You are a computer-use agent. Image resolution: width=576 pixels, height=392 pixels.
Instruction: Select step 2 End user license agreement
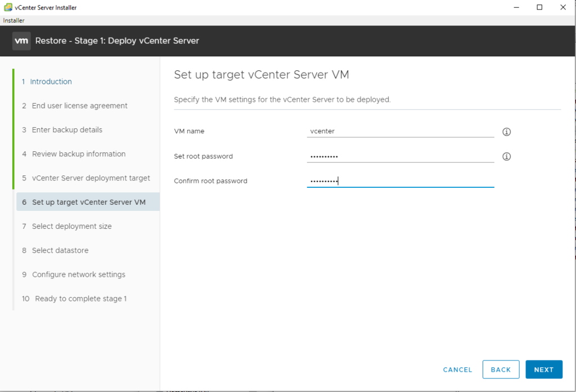pyautogui.click(x=75, y=106)
